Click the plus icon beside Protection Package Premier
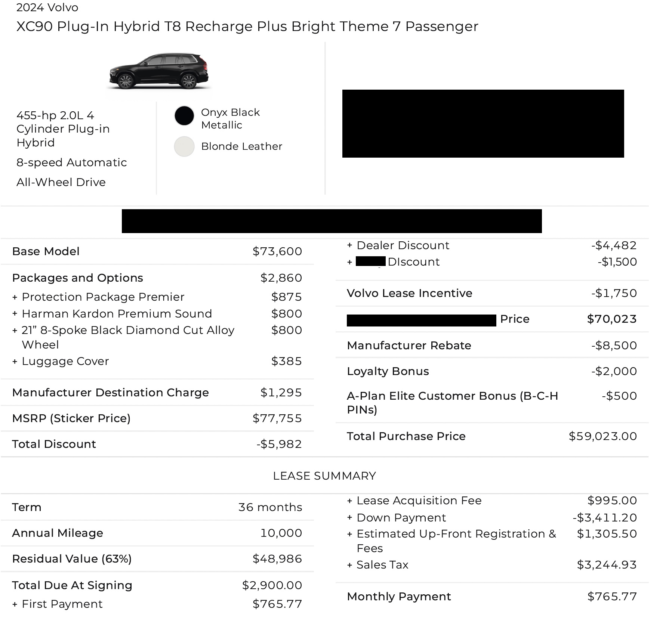The height and width of the screenshot is (644, 669). [15, 297]
